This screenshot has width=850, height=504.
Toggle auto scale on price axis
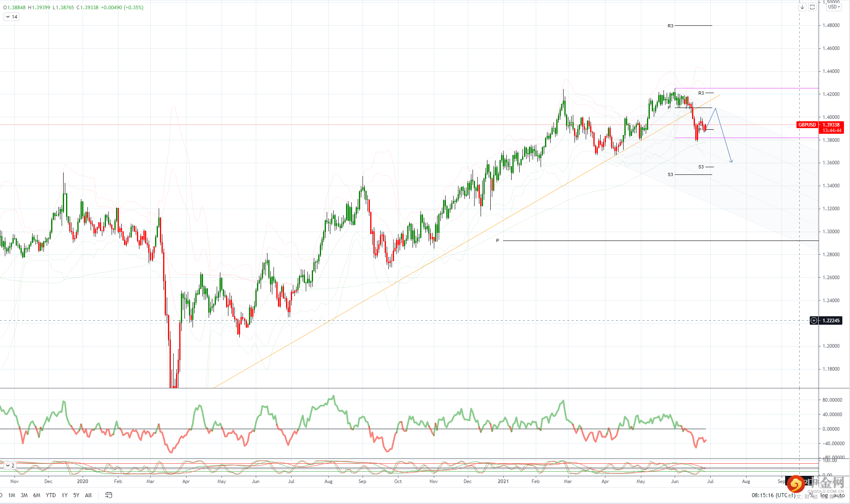point(839,496)
